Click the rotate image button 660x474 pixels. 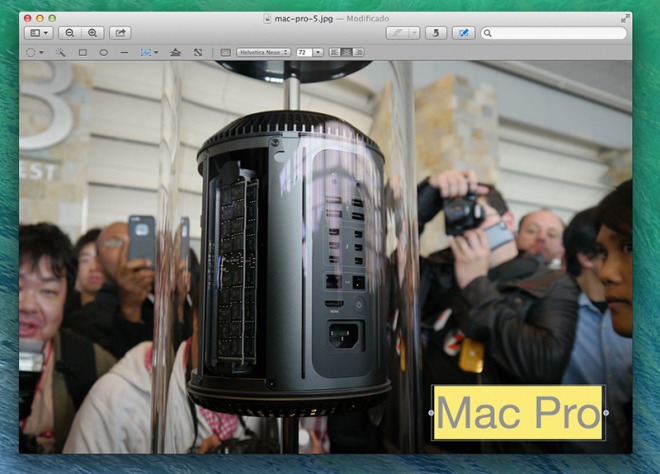pyautogui.click(x=436, y=33)
